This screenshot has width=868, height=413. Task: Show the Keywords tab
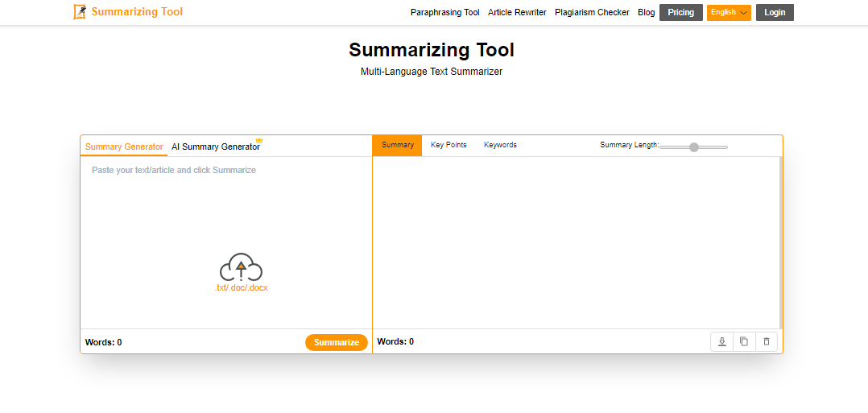tap(500, 145)
